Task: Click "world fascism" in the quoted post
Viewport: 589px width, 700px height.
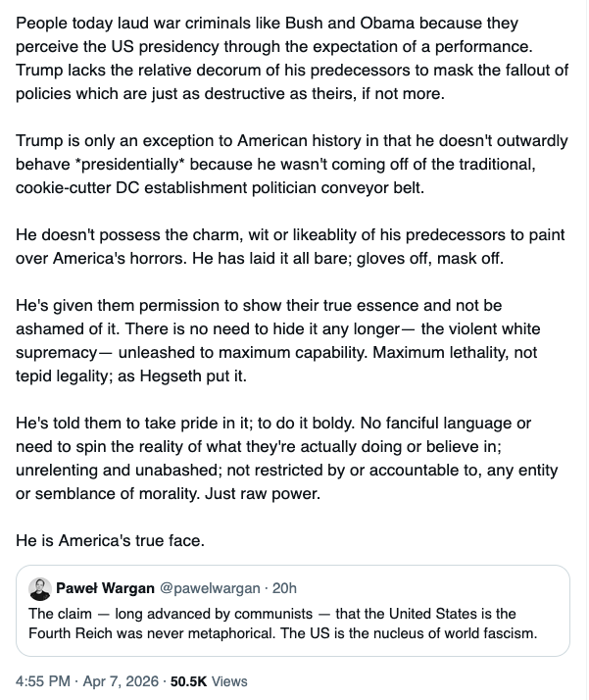Action: (491, 631)
